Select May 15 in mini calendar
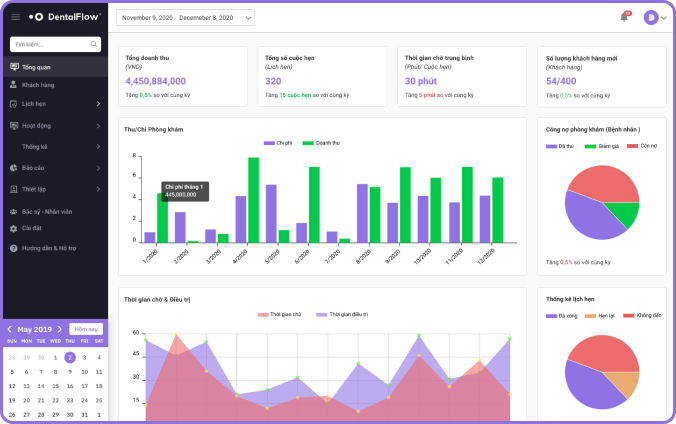 [x=55, y=386]
